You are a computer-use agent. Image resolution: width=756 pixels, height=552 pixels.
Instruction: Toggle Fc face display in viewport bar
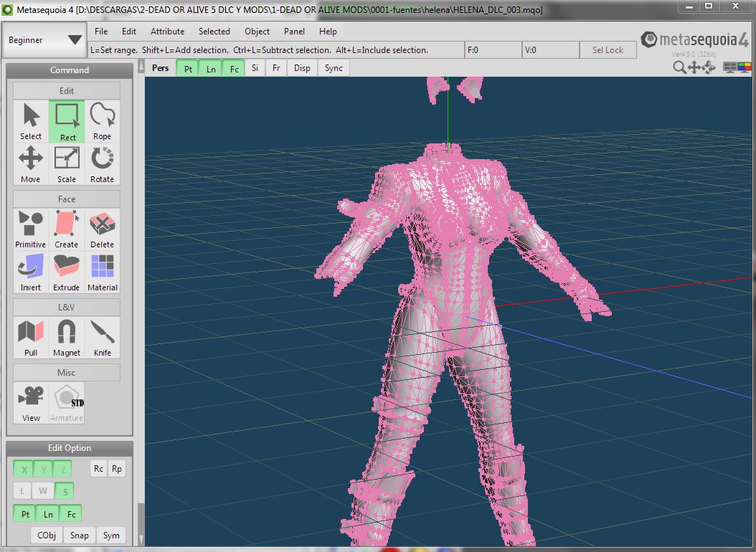pos(234,68)
